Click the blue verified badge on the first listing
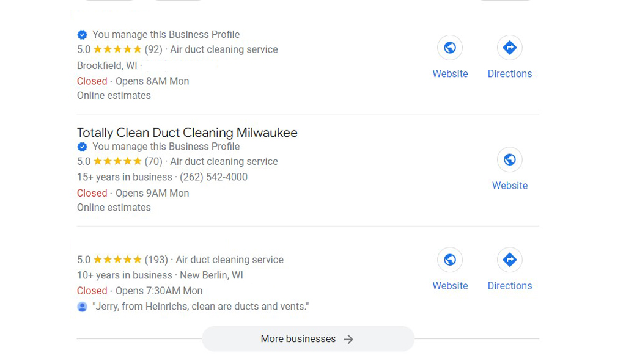 pyautogui.click(x=82, y=34)
